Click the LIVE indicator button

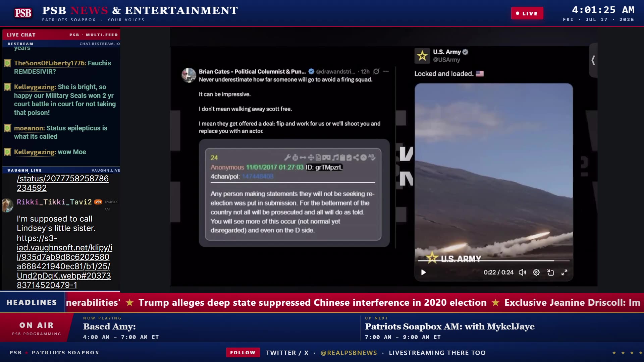[527, 13]
